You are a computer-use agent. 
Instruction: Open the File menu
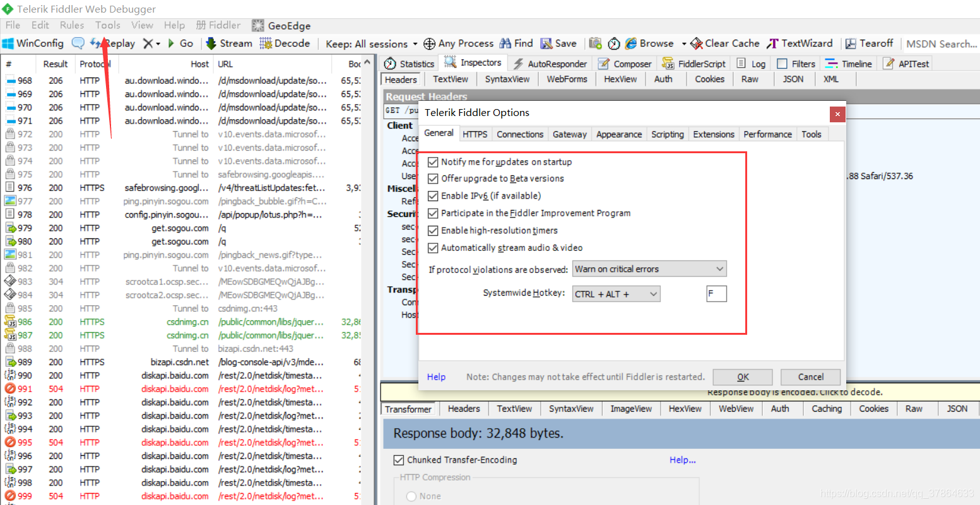click(x=13, y=25)
